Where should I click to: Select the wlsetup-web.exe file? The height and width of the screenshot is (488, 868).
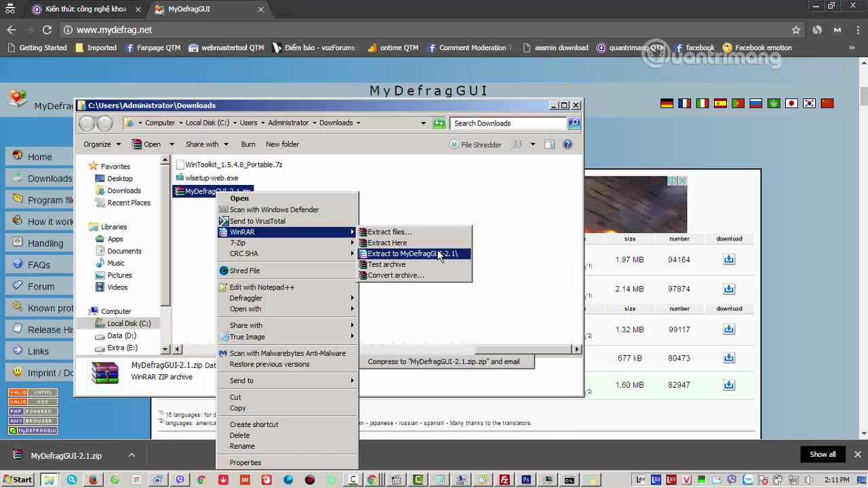tap(207, 178)
